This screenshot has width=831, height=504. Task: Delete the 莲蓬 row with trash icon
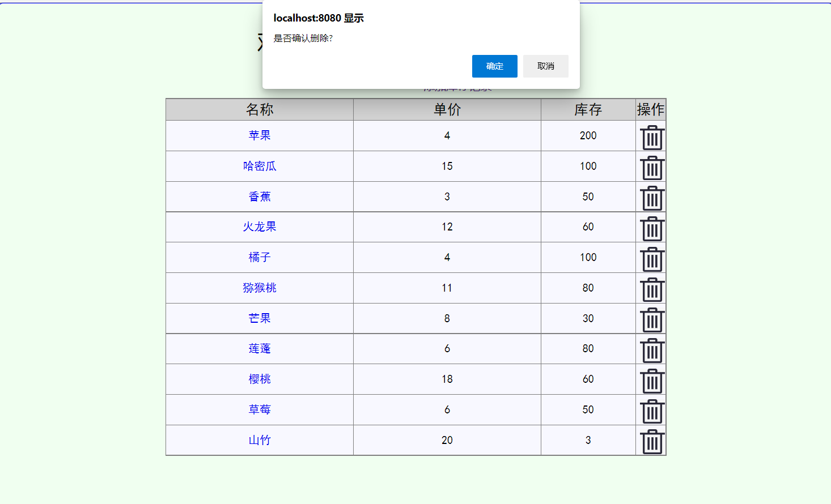(x=652, y=351)
